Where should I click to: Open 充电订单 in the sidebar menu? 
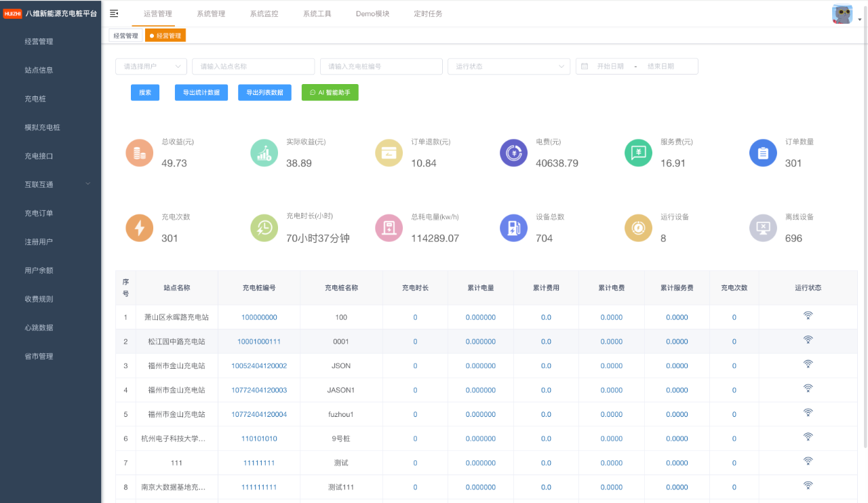[39, 213]
